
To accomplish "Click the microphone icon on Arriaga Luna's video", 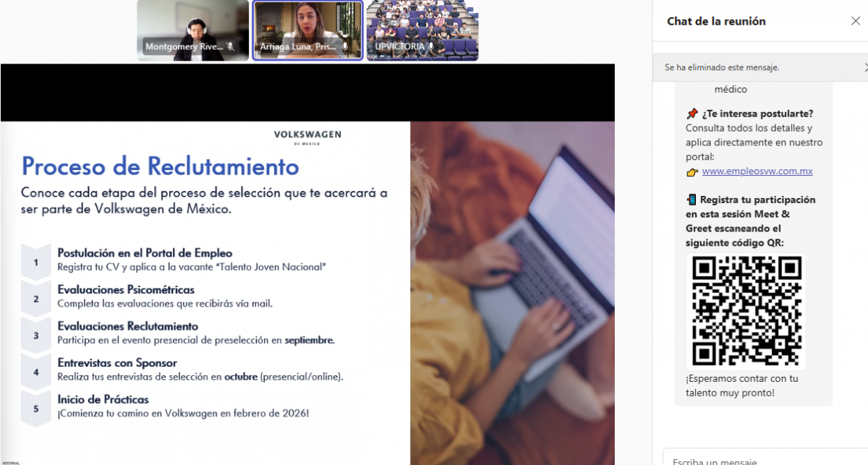I will point(345,46).
